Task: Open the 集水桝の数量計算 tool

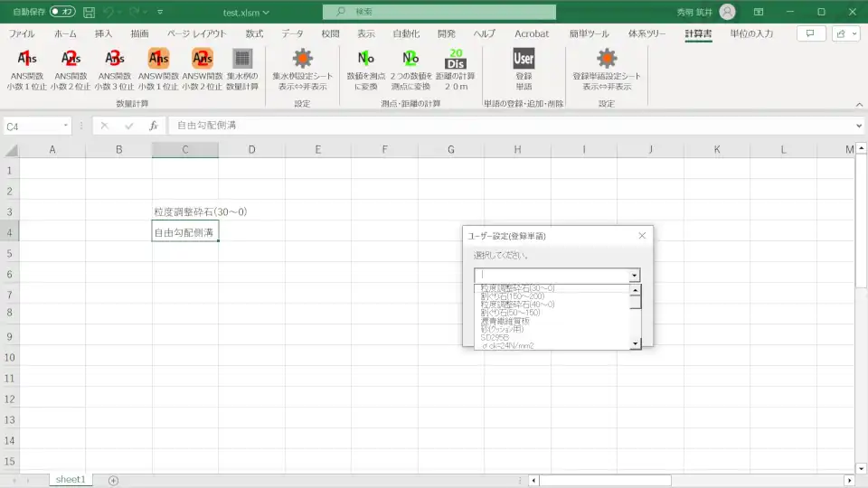Action: click(241, 60)
